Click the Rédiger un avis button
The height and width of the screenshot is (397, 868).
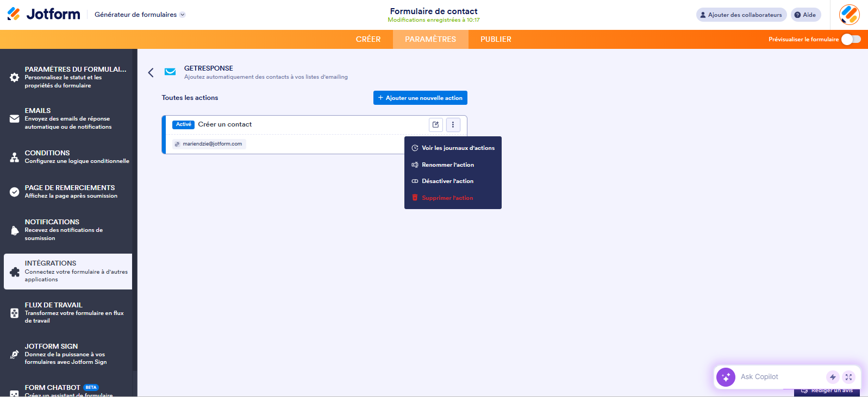coord(827,392)
